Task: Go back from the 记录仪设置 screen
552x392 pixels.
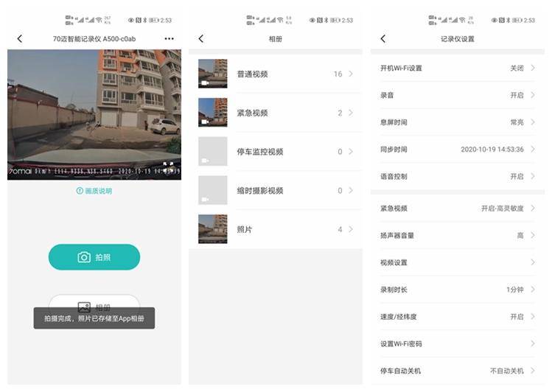Action: coord(383,39)
